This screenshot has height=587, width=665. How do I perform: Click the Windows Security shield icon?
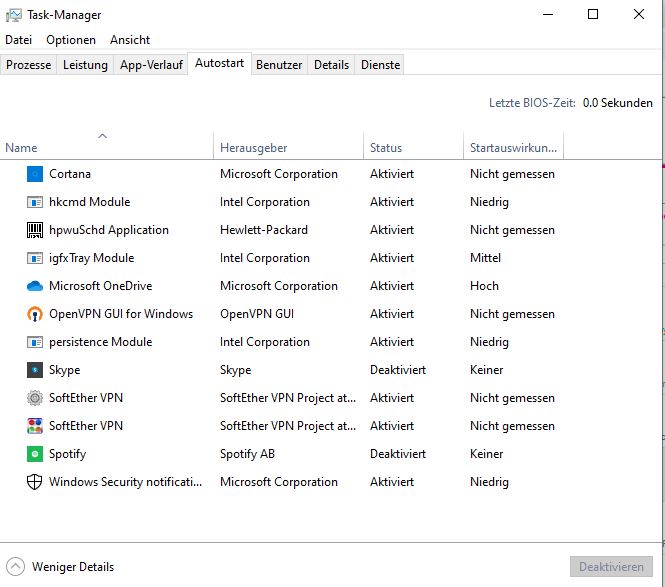click(x=35, y=482)
